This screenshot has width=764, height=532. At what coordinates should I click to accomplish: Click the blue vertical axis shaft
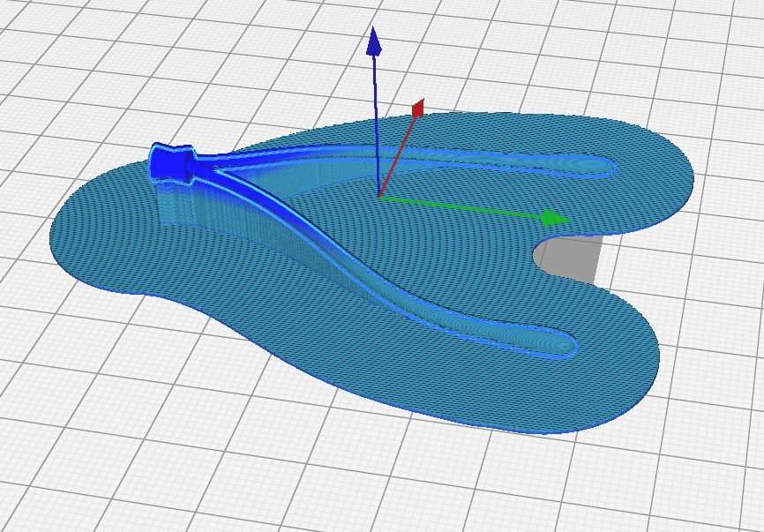(376, 125)
